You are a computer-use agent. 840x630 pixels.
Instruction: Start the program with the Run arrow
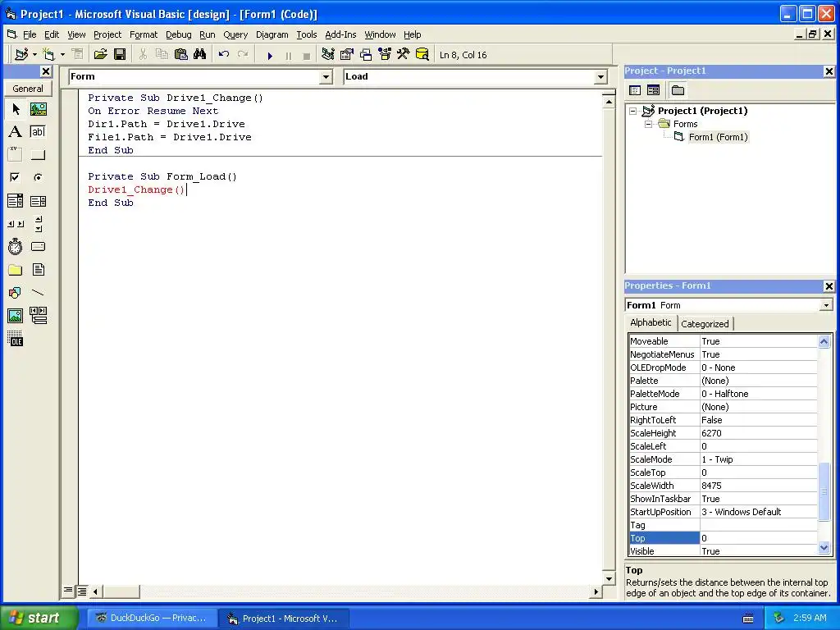pos(270,55)
